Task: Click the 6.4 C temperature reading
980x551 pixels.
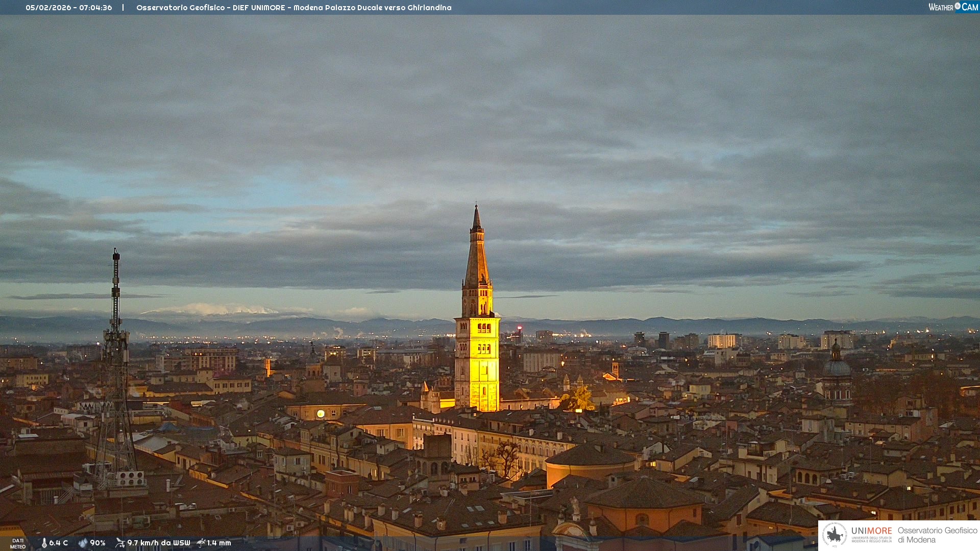Action: (59, 543)
